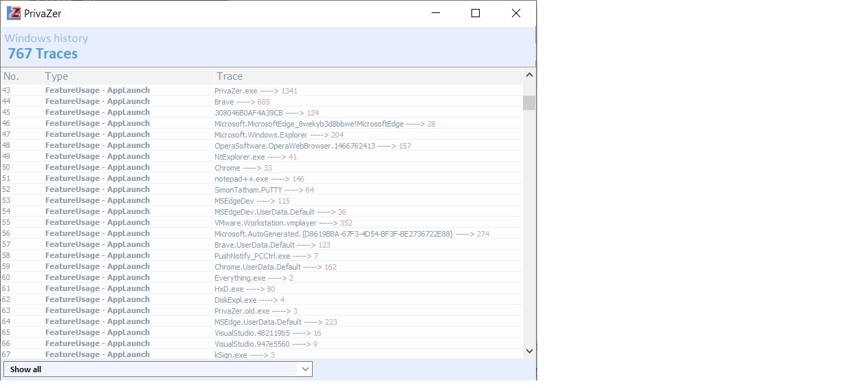
Task: Click the scrollbar down arrow
Action: click(x=529, y=351)
